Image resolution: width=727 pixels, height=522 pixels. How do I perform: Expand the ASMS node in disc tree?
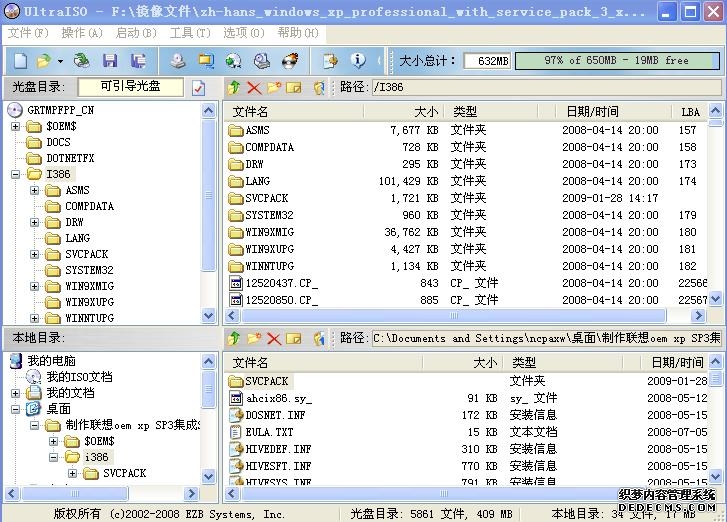coord(34,190)
